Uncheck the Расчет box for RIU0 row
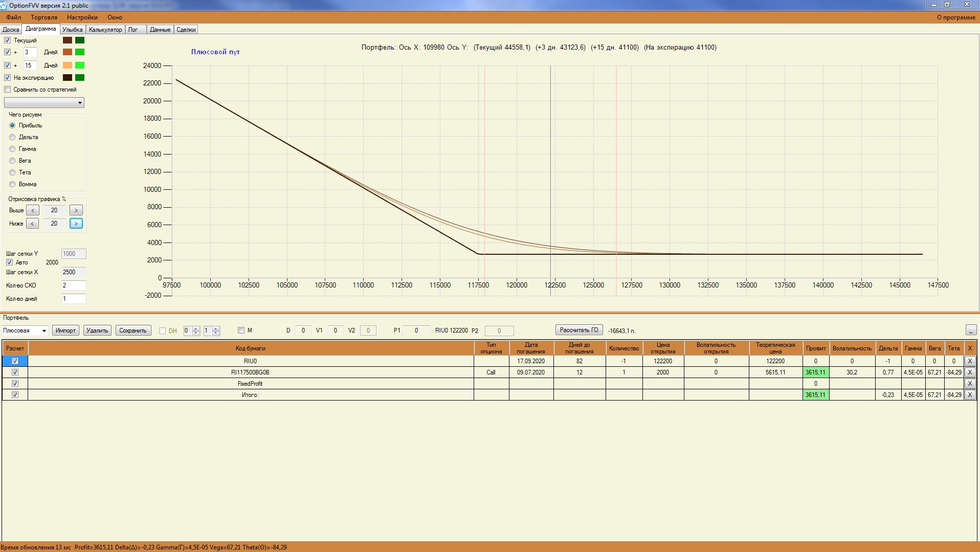The width and height of the screenshot is (980, 552). 15,361
